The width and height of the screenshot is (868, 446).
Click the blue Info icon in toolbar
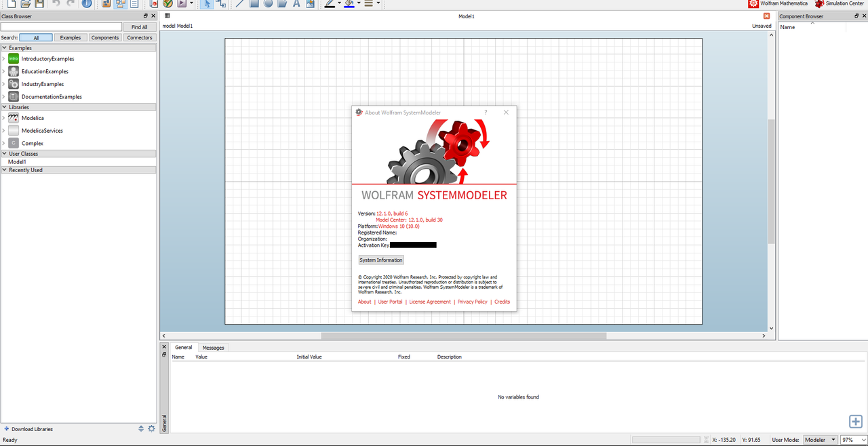tap(87, 3)
